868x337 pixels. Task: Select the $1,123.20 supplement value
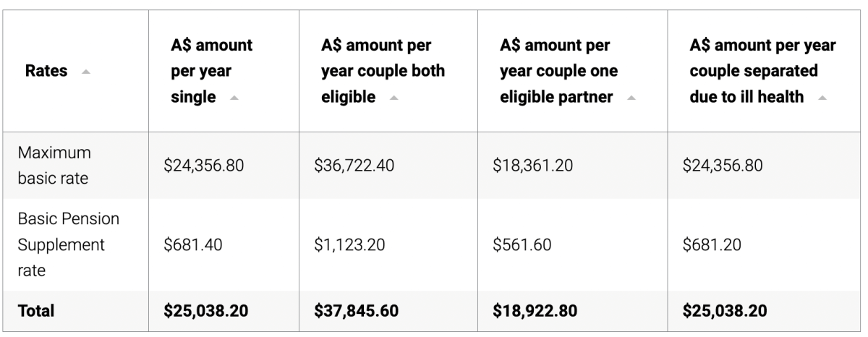tap(349, 245)
